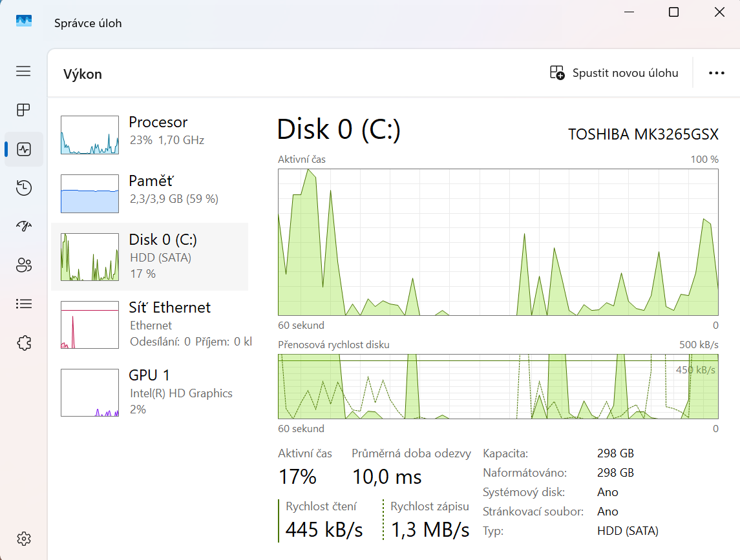Screen dimensions: 740x560
Task: Open App history via the clock icon
Action: pyautogui.click(x=23, y=188)
